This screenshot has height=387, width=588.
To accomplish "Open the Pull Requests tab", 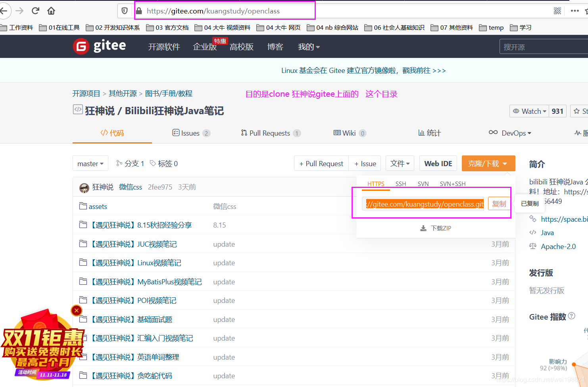I will (x=271, y=133).
